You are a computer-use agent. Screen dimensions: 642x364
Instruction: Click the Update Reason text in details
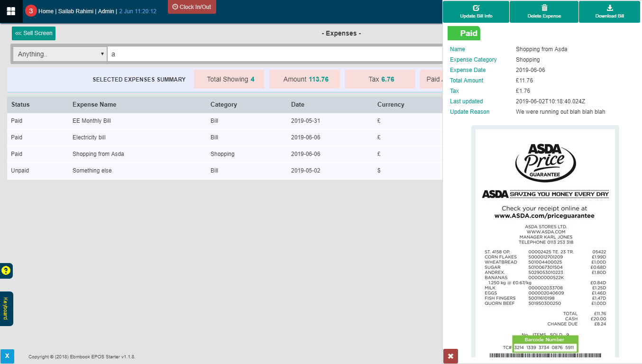(560, 112)
